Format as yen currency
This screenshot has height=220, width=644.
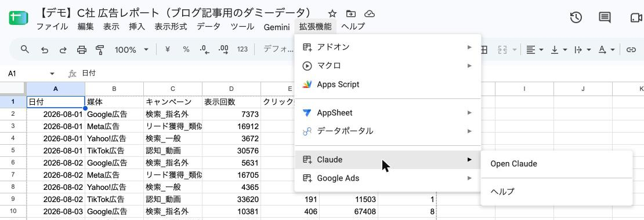pyautogui.click(x=168, y=50)
